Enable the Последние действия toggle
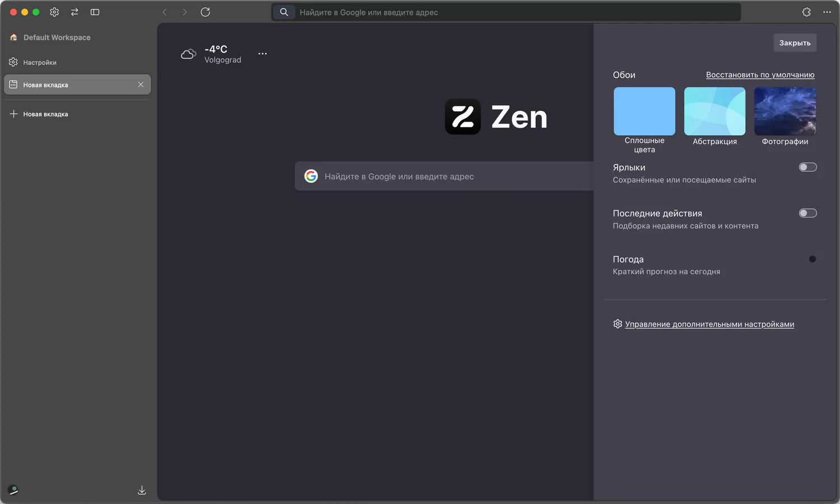The image size is (840, 504). pyautogui.click(x=808, y=213)
